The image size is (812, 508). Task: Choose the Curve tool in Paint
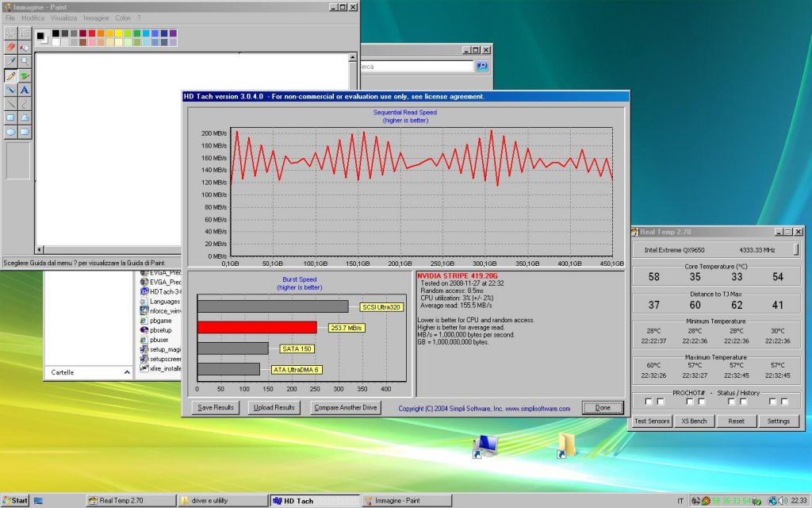[25, 104]
